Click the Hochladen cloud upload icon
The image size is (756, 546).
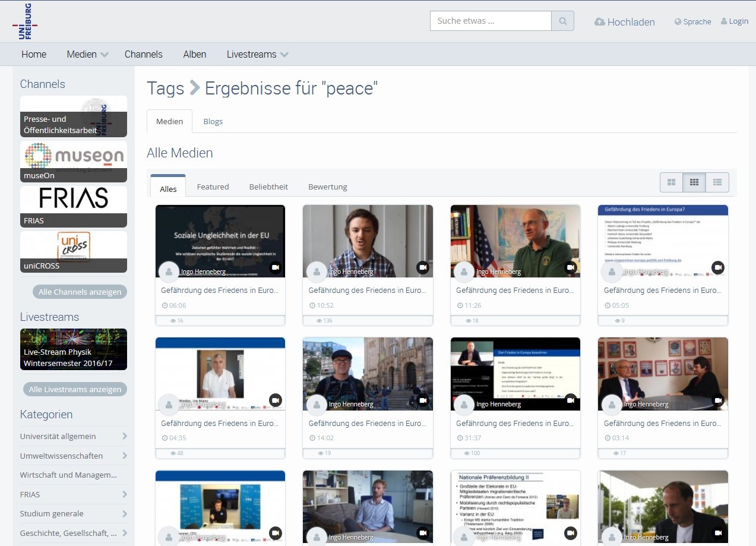click(600, 22)
